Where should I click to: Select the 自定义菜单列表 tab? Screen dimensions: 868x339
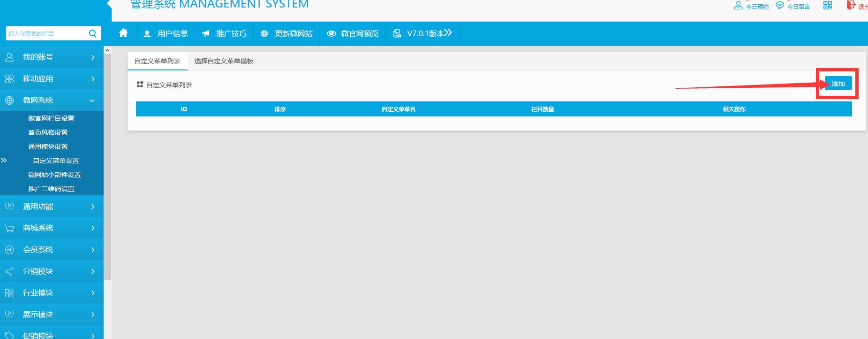(x=158, y=61)
